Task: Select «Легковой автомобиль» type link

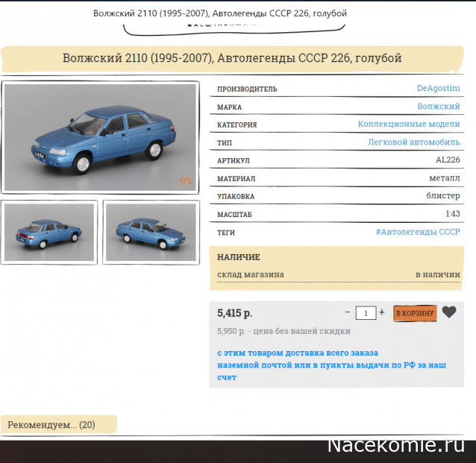Action: tap(413, 142)
